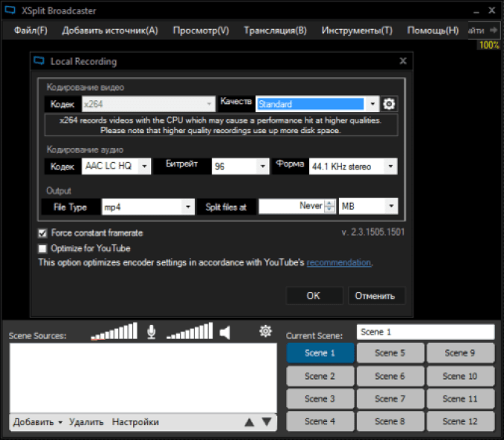
Task: Switch to Scene 2
Action: [x=320, y=376]
